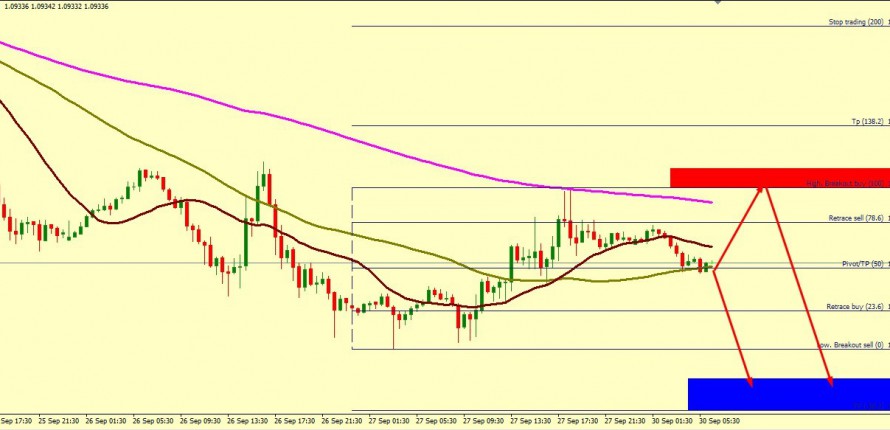Click the 27 Sep 01:30 time axis label
The image size is (890, 430).
390,421
